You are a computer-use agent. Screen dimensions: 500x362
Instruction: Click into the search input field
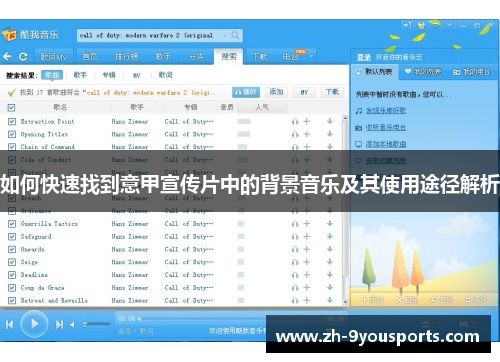tap(149, 35)
